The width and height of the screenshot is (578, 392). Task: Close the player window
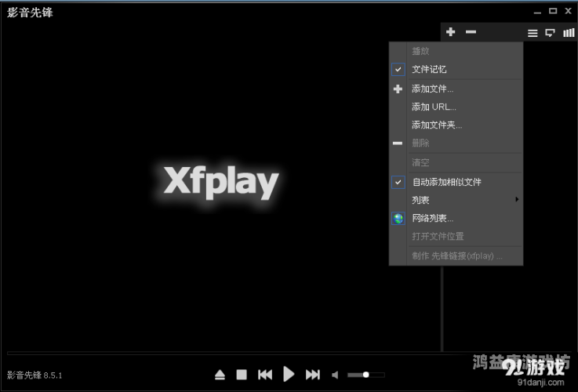pyautogui.click(x=568, y=11)
